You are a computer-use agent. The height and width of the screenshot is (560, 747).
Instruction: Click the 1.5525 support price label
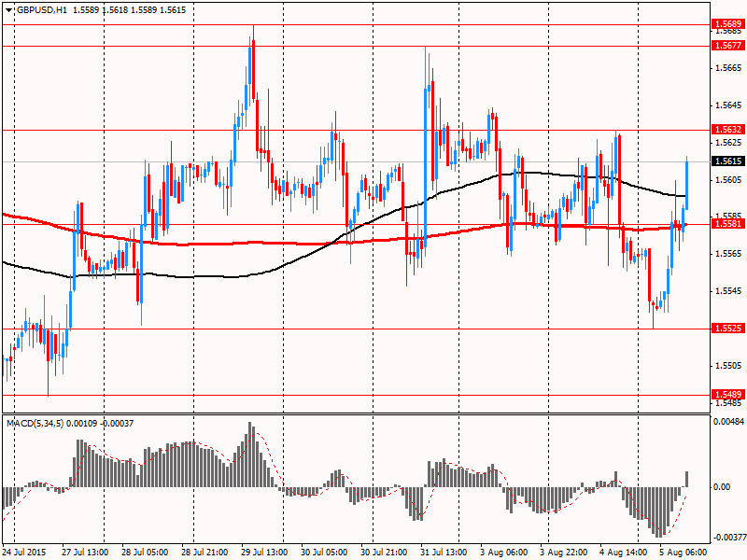pos(726,329)
